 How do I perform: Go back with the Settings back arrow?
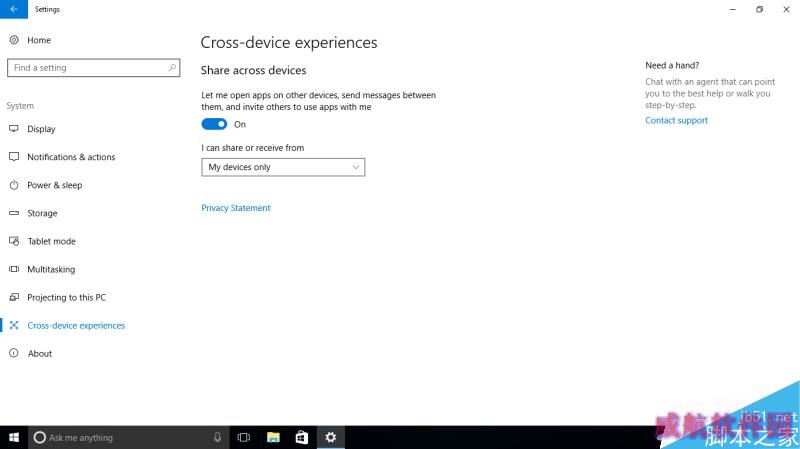(14, 9)
